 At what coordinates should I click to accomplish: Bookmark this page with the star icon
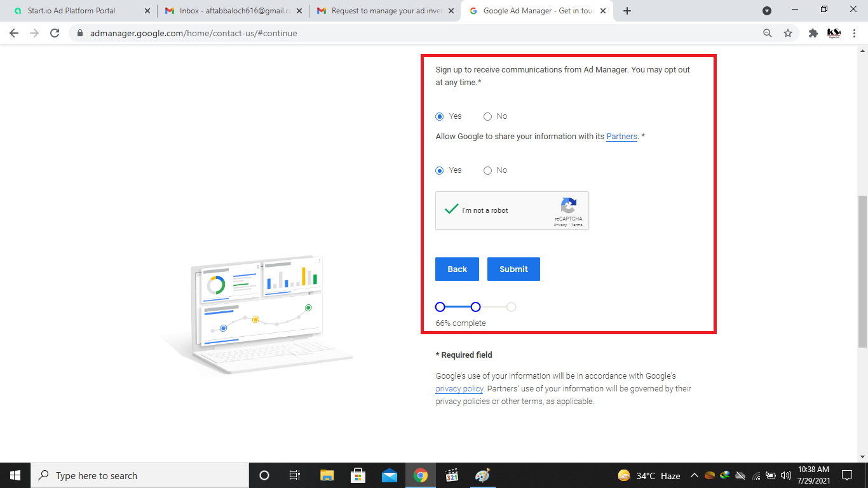788,33
